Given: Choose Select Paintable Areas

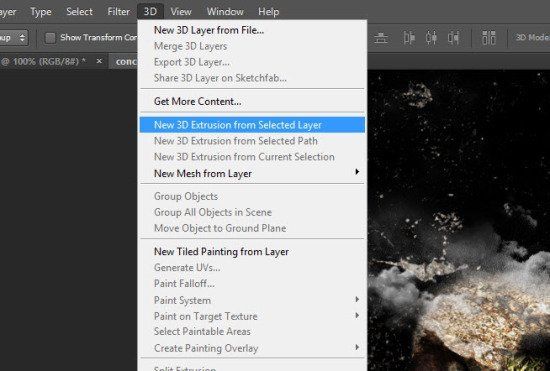Looking at the screenshot, I should [x=252, y=331].
